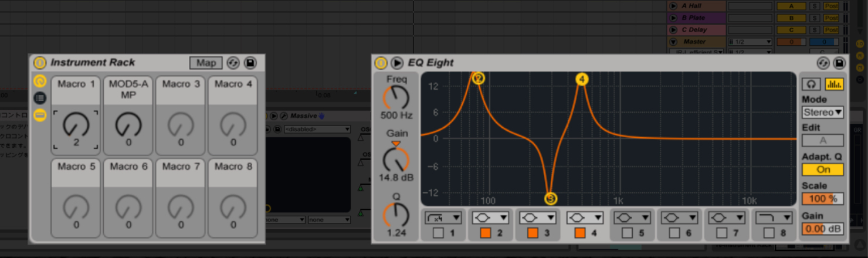Show the rack devices view
Screen dimensions: 868x258
40,115
